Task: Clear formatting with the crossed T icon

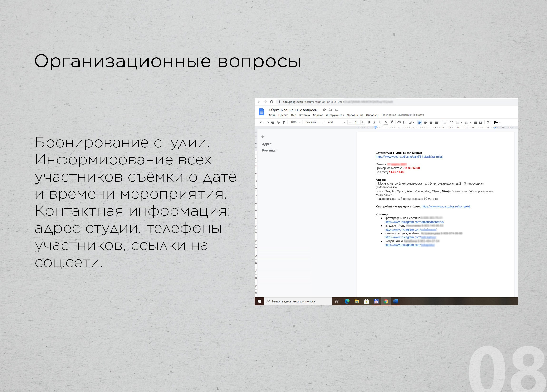Action: (x=488, y=122)
